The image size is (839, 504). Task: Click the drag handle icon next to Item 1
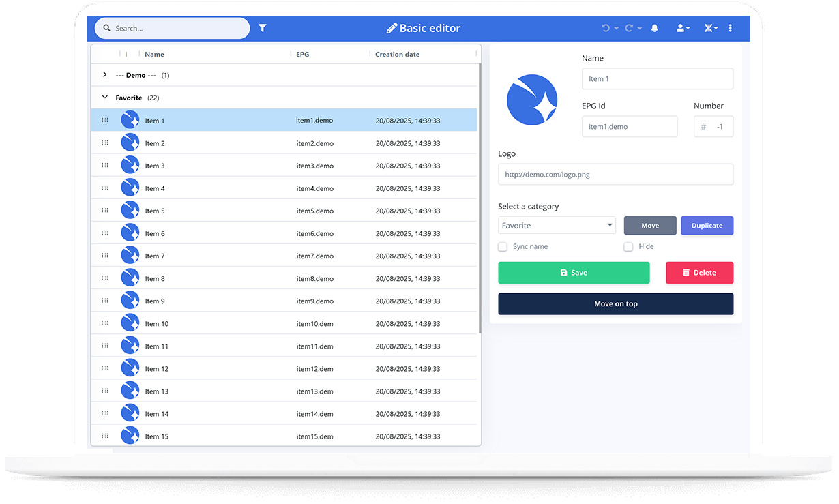coord(104,120)
